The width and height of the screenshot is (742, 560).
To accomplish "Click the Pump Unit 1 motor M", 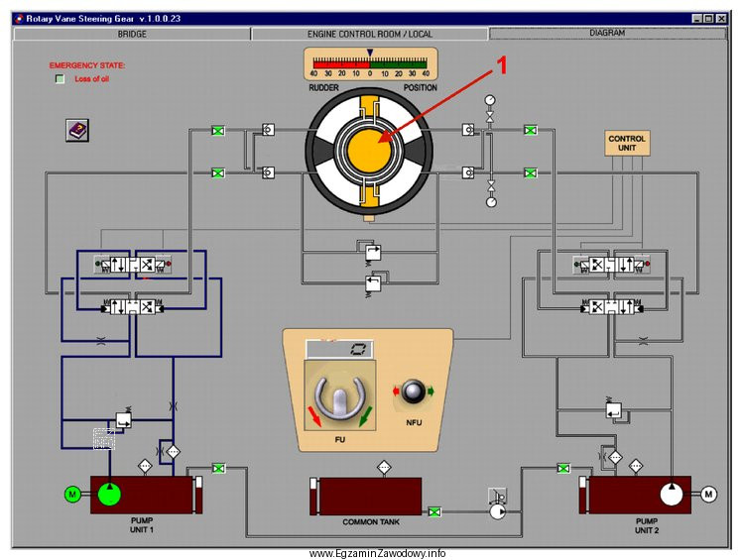I will tap(72, 495).
